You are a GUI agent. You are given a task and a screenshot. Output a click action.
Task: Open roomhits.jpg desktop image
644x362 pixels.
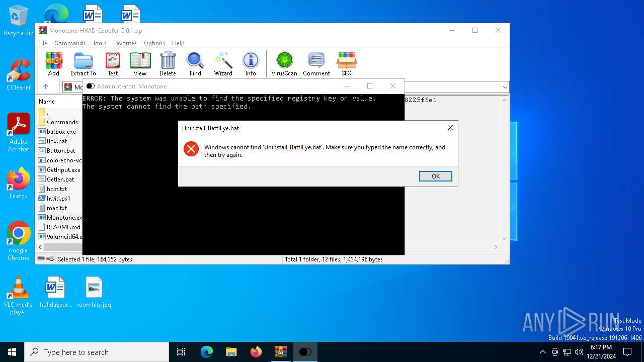pyautogui.click(x=94, y=292)
